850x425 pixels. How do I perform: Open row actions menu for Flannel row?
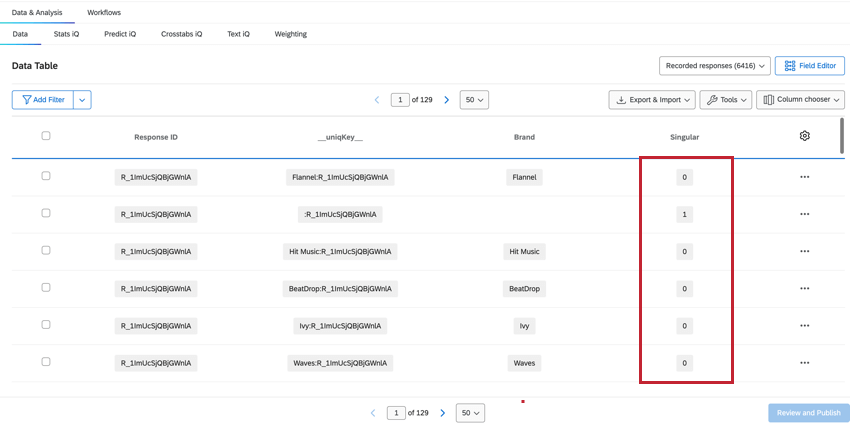click(804, 177)
